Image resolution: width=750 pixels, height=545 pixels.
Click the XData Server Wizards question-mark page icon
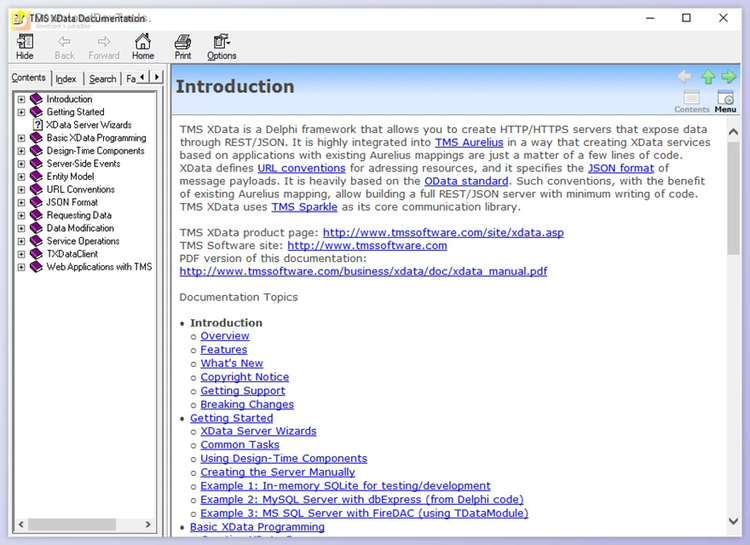38,125
